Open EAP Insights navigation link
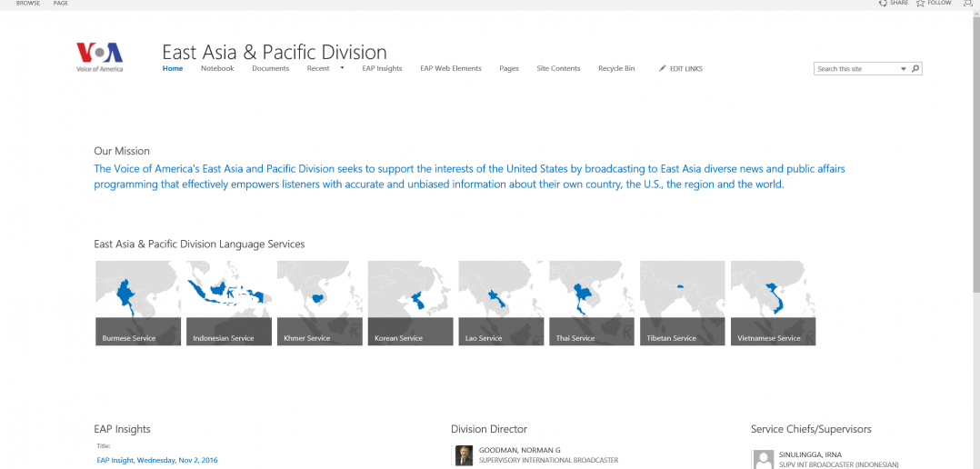 coord(382,69)
